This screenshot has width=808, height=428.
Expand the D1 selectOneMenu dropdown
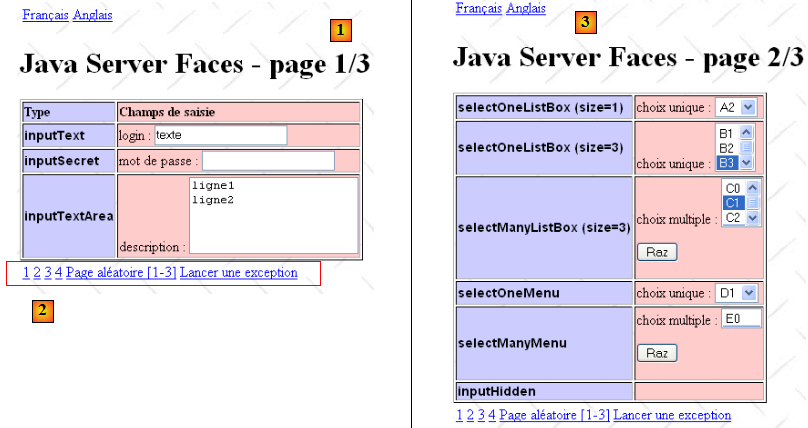[748, 294]
